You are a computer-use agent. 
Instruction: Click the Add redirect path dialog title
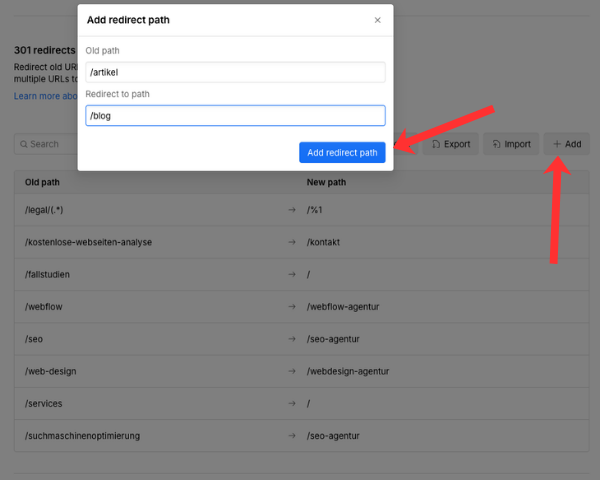click(x=128, y=20)
